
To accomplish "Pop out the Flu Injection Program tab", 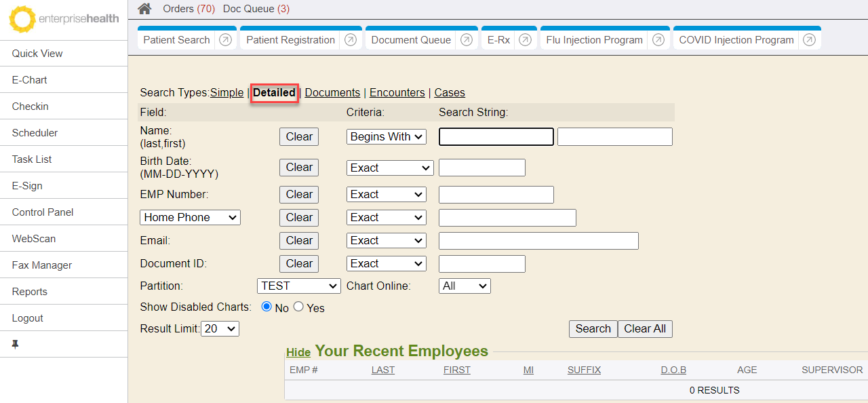I will point(658,40).
